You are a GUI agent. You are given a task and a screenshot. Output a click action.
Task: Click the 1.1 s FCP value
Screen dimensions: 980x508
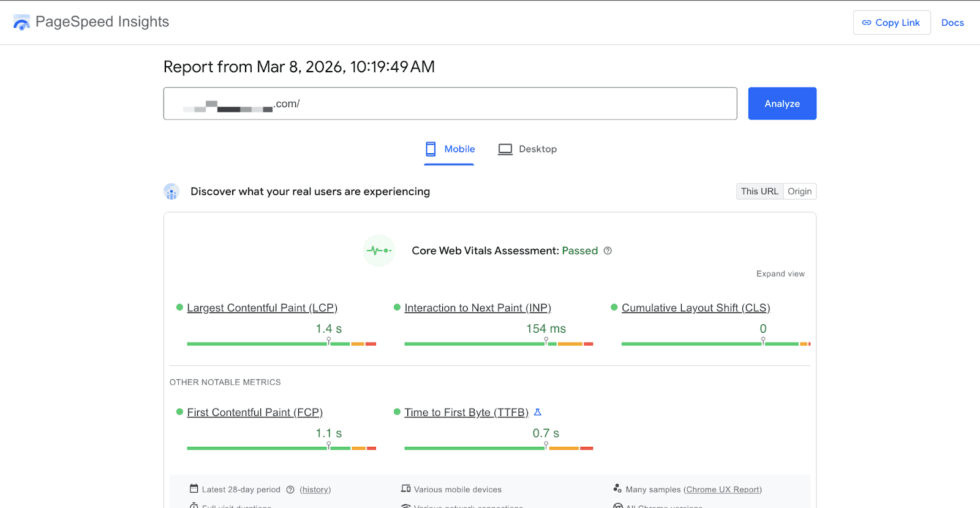coord(329,433)
